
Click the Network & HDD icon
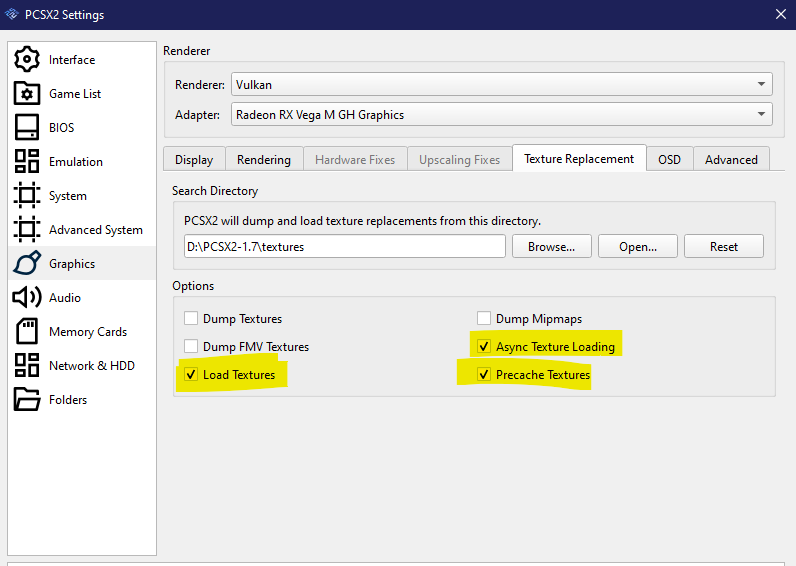coord(26,365)
